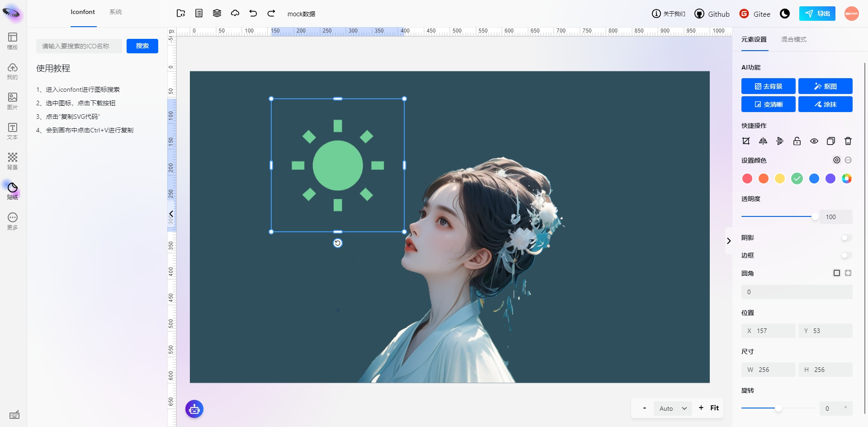
Task: Click the horizontal flip icon in quick actions
Action: pyautogui.click(x=763, y=141)
